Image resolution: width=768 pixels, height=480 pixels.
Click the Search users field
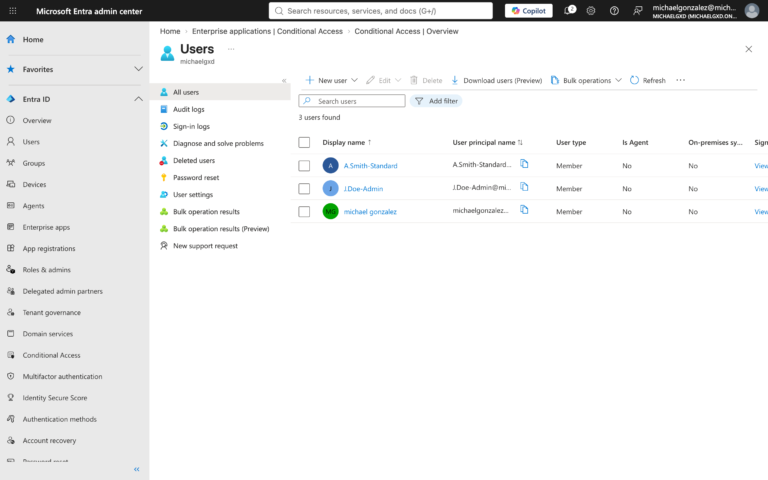coord(352,101)
